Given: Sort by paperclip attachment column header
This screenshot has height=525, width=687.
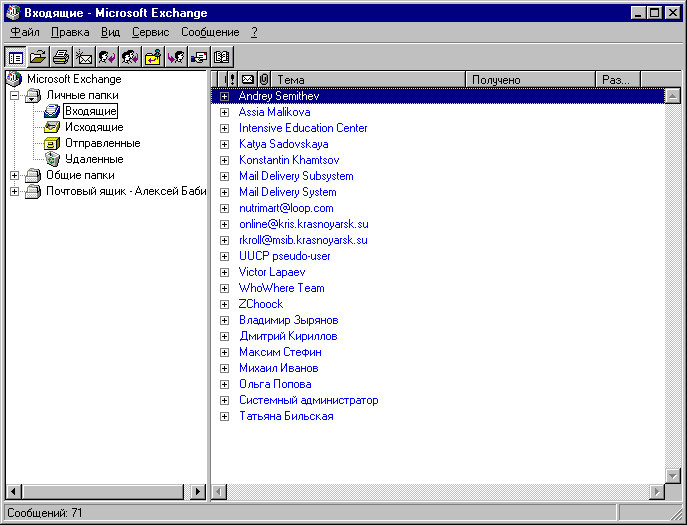Looking at the screenshot, I should [x=264, y=79].
